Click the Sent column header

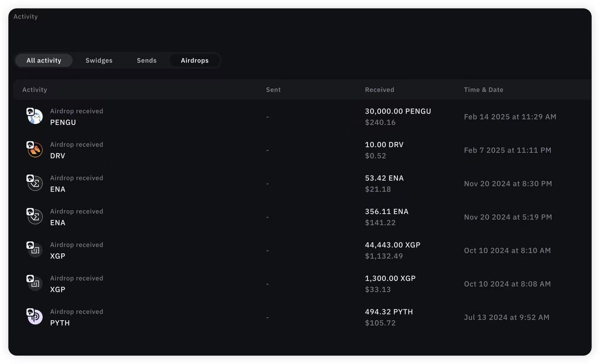pos(273,90)
